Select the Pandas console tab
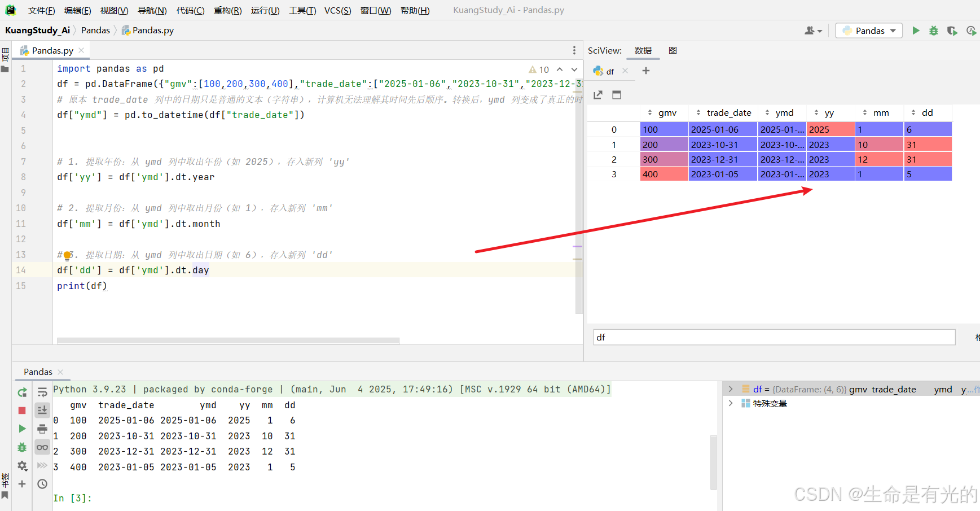Viewport: 980px width, 511px height. coord(38,372)
